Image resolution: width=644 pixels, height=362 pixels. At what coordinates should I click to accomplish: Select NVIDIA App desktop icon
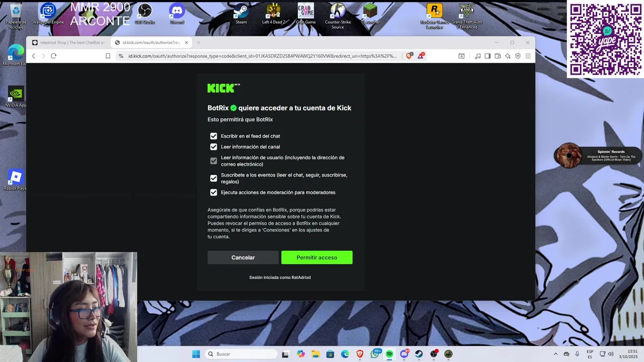16,97
